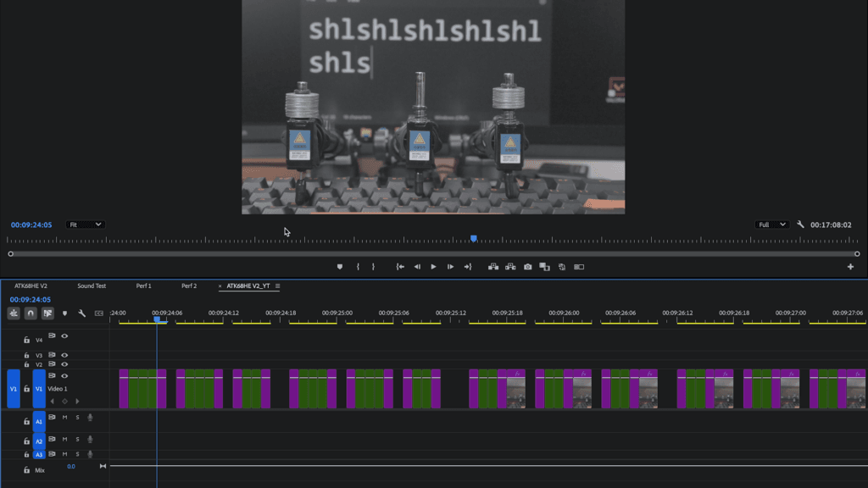Toggle sync lock on audio track A2
The image size is (868, 488).
click(52, 440)
